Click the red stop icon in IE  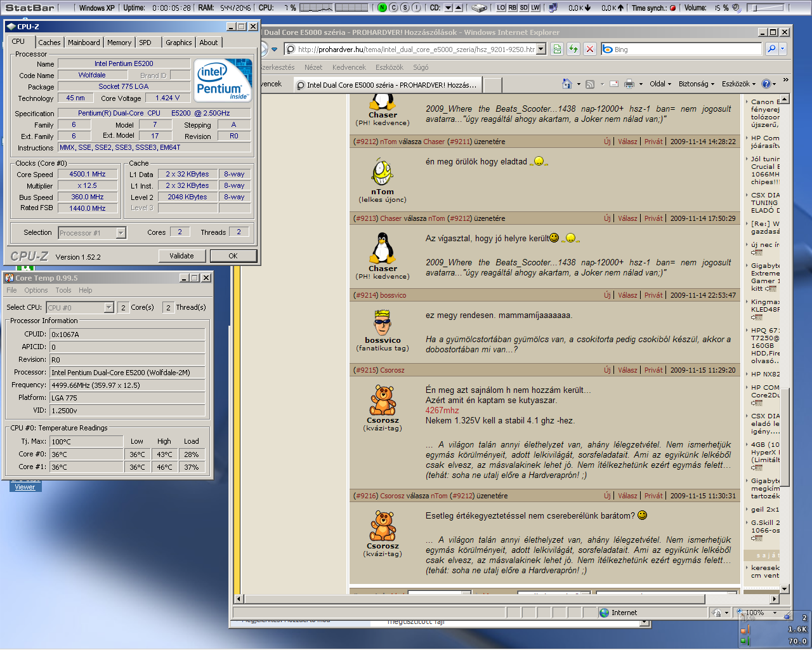590,49
